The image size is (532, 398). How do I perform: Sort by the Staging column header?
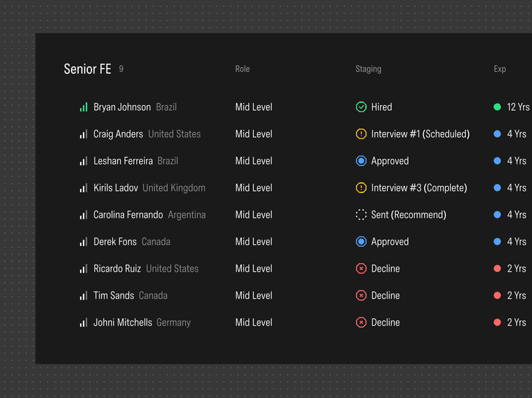click(368, 69)
